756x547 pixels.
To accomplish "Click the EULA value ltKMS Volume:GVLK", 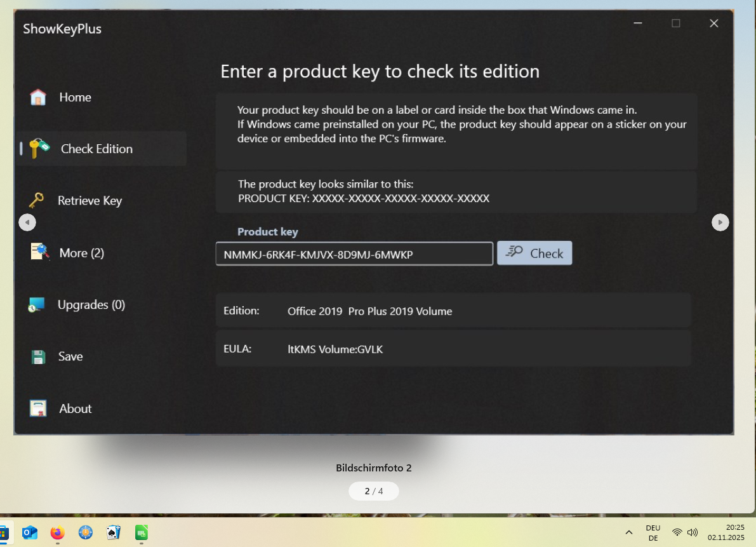I will (x=335, y=349).
